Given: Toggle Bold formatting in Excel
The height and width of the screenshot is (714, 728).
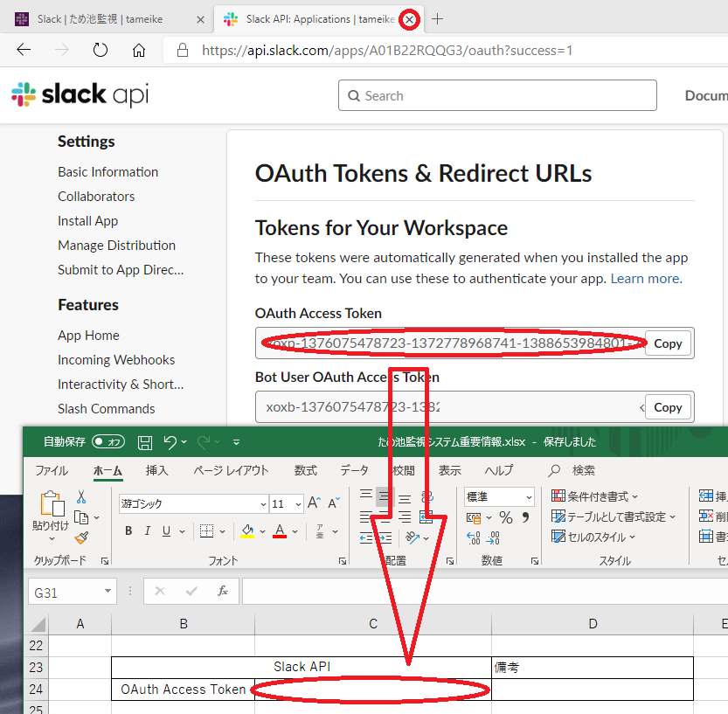Looking at the screenshot, I should pyautogui.click(x=128, y=531).
